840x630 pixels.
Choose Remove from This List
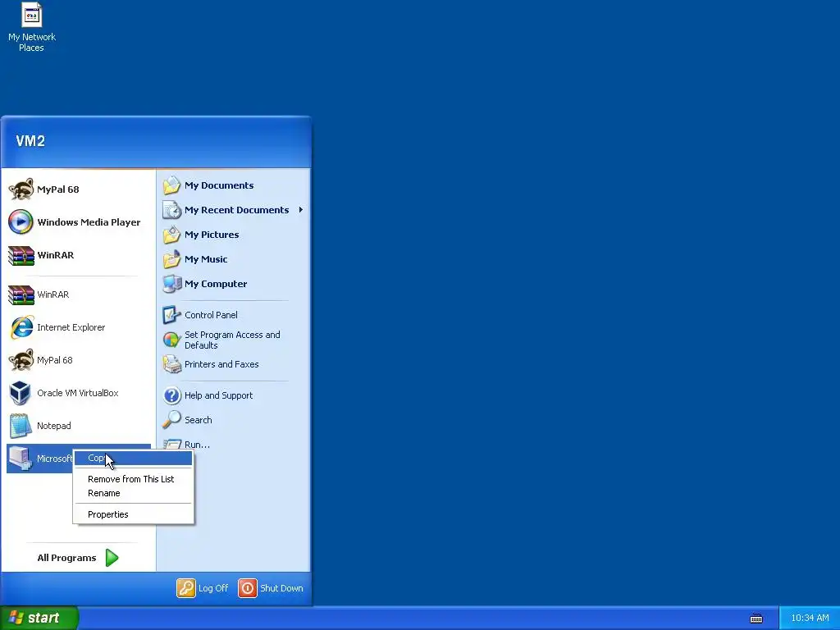(134, 479)
